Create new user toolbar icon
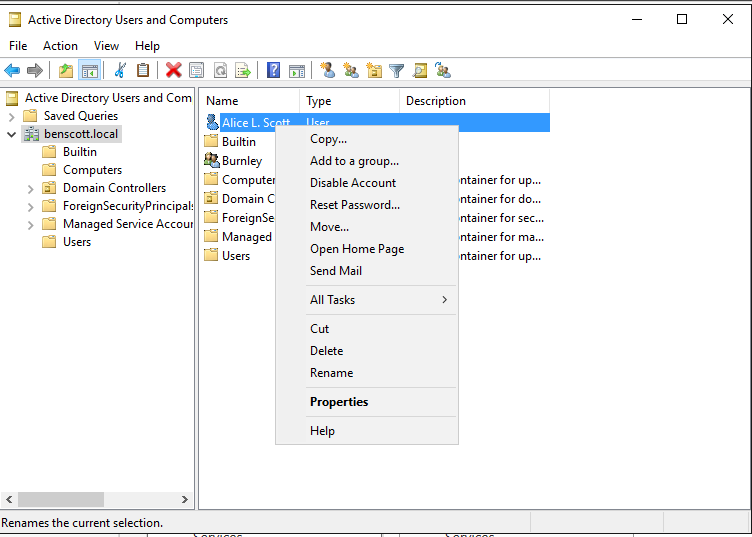The width and height of the screenshot is (752, 537). (328, 70)
